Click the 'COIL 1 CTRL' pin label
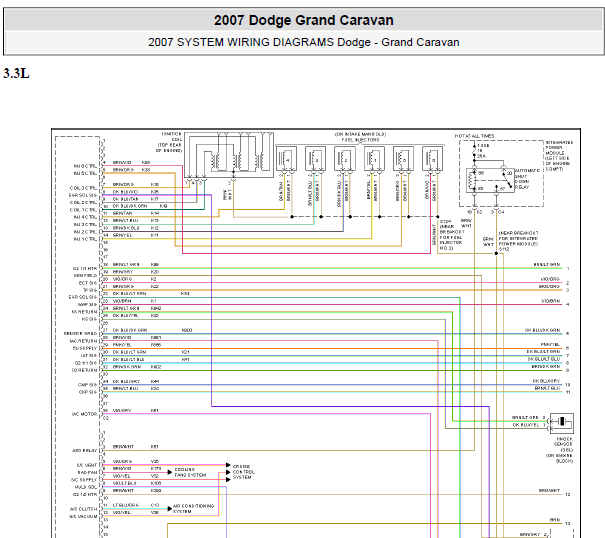The image size is (605, 538). [x=83, y=210]
